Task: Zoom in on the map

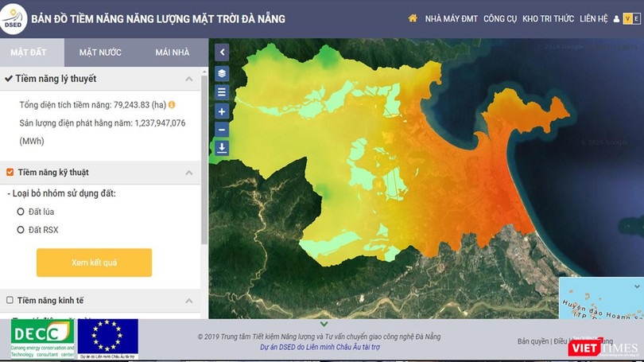Action: (x=222, y=111)
